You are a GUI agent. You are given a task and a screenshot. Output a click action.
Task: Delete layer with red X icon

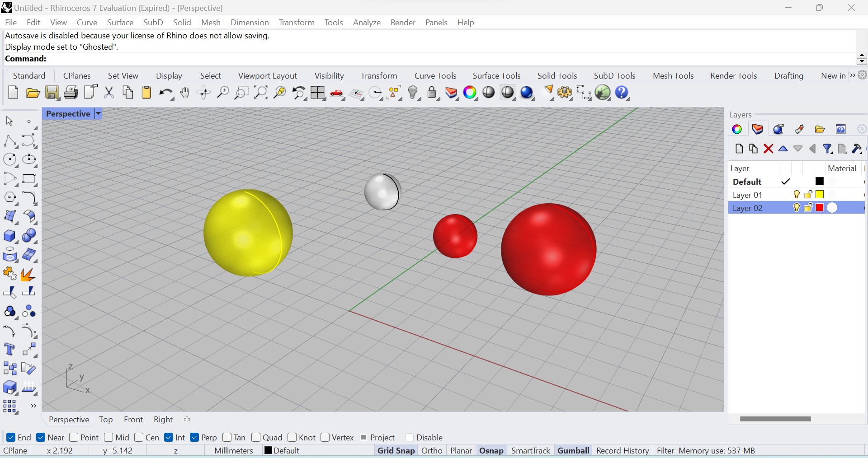tap(768, 149)
